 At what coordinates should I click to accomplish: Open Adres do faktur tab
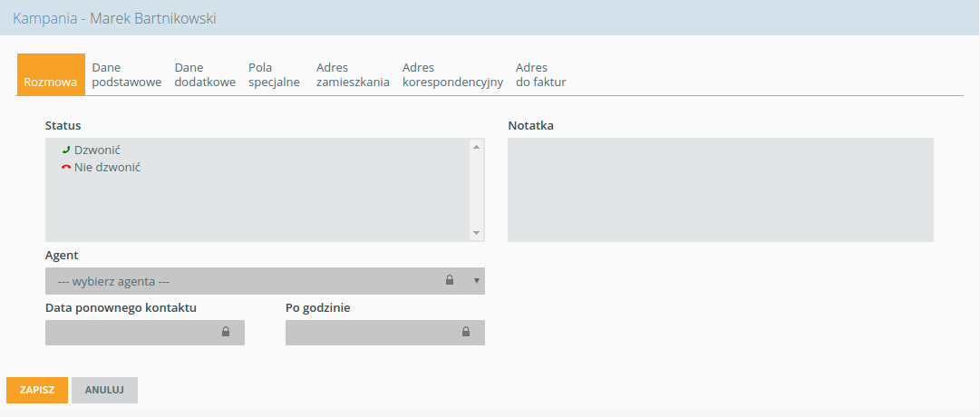(540, 74)
